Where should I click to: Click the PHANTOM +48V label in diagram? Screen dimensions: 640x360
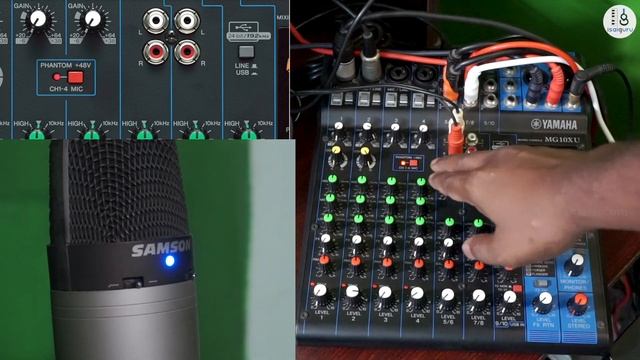click(66, 65)
